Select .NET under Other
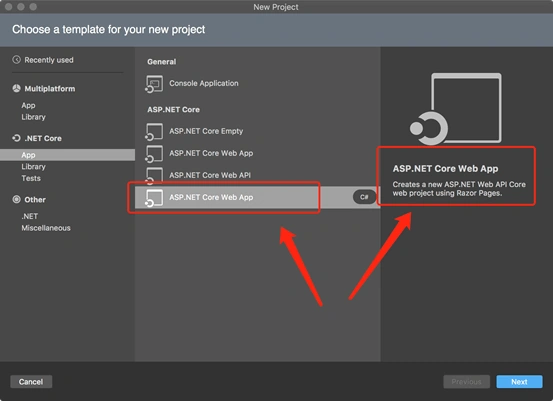Viewport: 553px width, 401px height. coord(30,216)
